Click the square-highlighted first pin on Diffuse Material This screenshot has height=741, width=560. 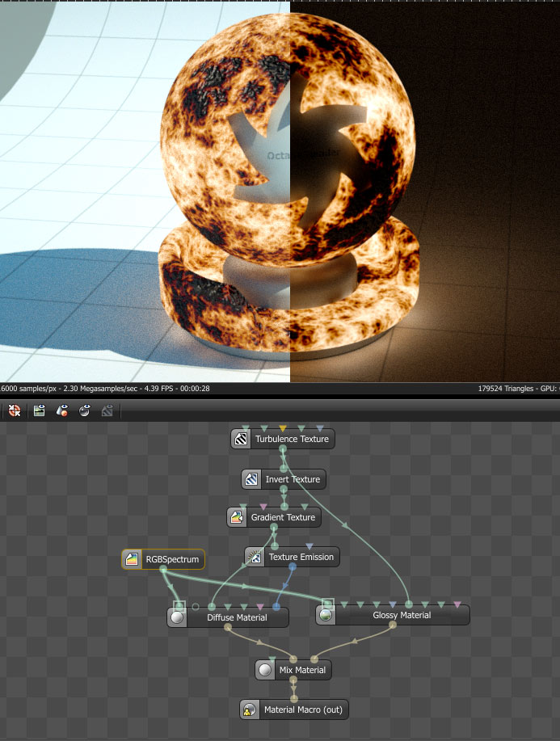179,606
